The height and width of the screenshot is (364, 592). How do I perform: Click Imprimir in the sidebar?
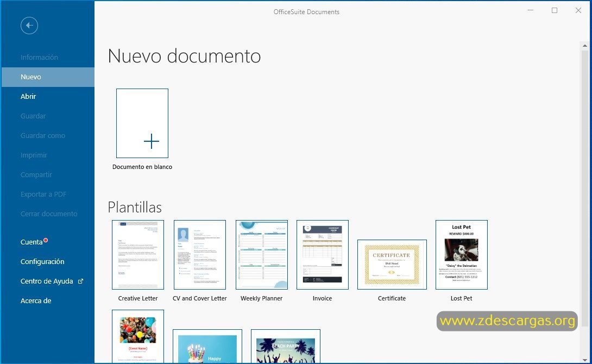[x=34, y=155]
